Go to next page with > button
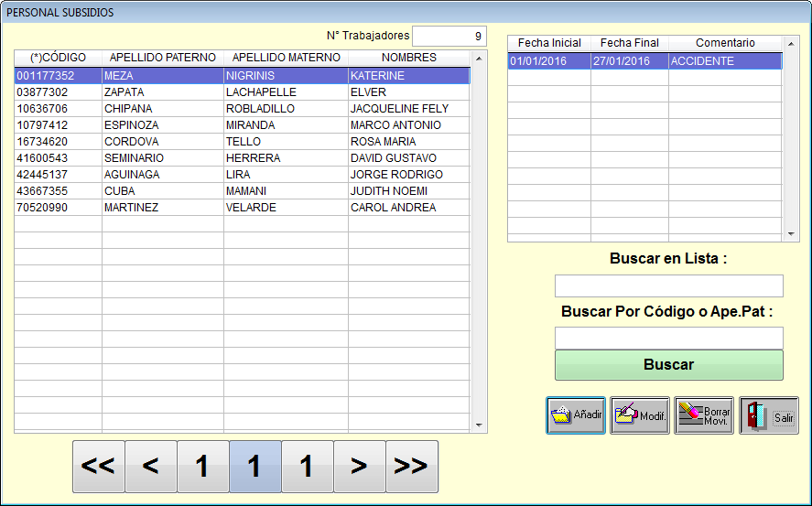 [359, 467]
